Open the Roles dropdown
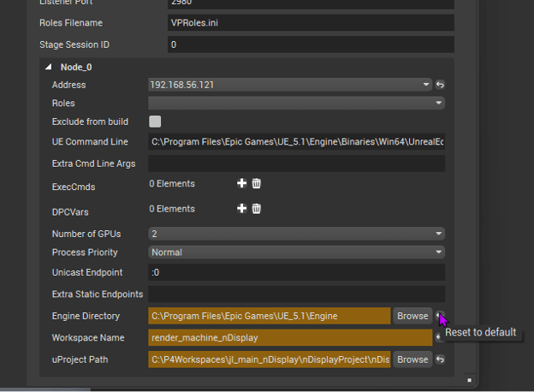The height and width of the screenshot is (392, 534). coord(295,103)
